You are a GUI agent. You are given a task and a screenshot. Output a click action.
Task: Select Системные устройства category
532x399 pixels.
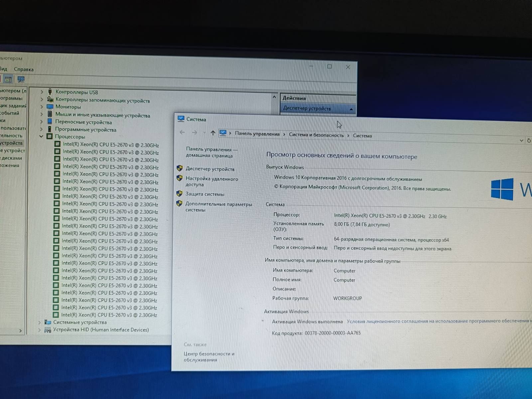click(x=80, y=322)
